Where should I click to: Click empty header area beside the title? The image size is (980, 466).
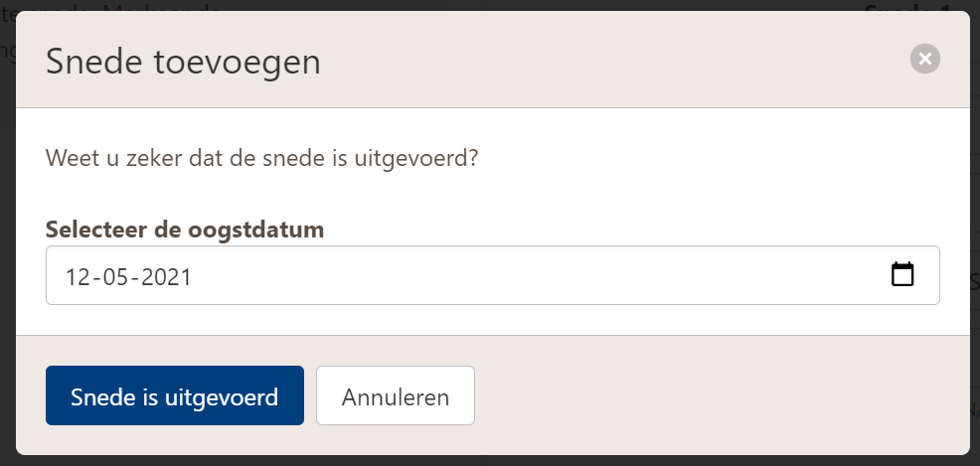click(x=596, y=62)
